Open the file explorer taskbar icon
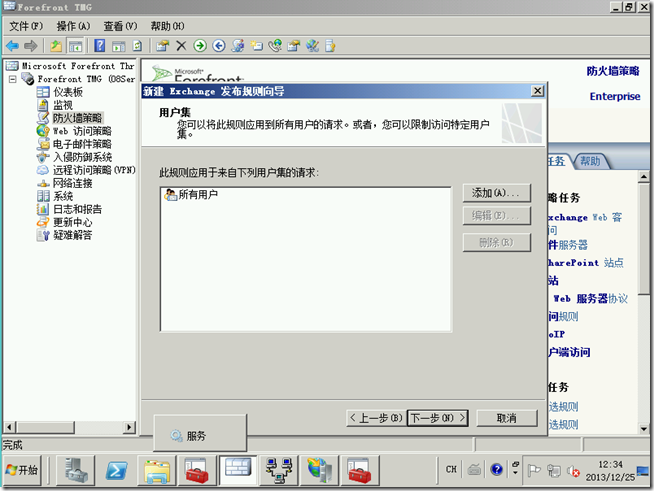The image size is (654, 491). pyautogui.click(x=156, y=470)
